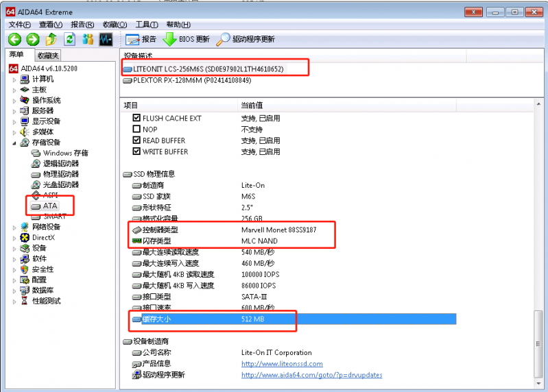Click the green Forward arrow icon

(x=33, y=40)
